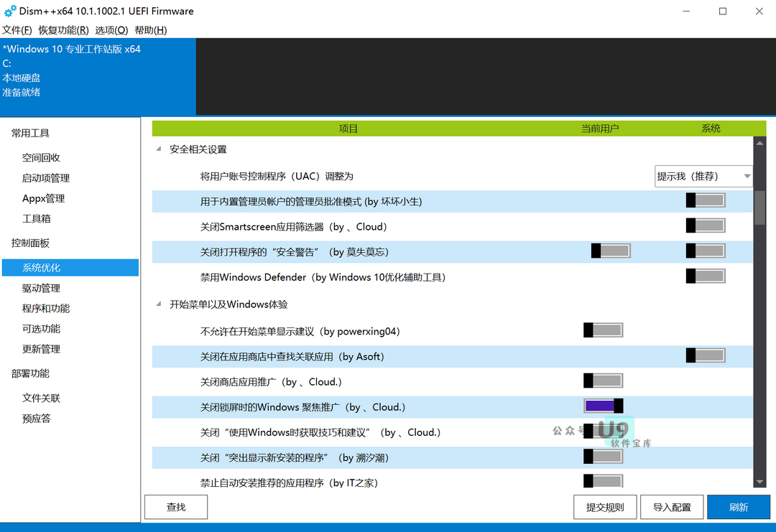
Task: Toggle 关闭打开程序的安全警告 current user switch
Action: point(611,251)
